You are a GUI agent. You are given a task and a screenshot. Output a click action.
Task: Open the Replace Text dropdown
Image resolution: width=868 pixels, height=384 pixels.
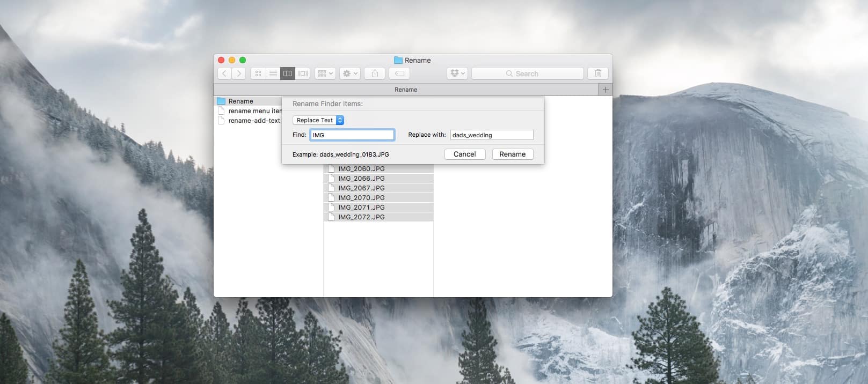[318, 120]
